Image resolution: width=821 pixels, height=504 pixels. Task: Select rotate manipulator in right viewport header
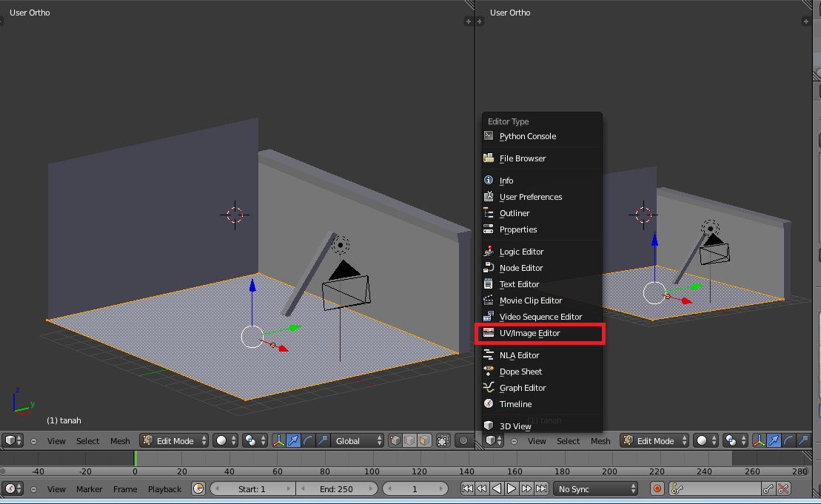[788, 440]
